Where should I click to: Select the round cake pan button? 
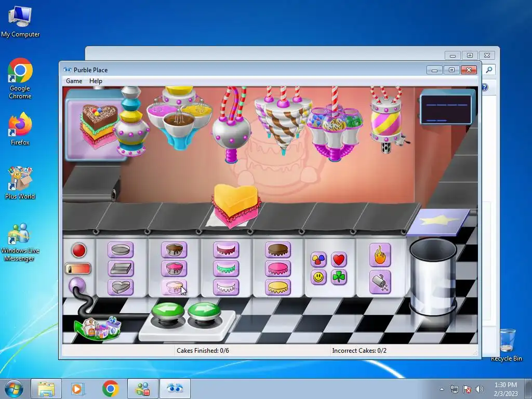pyautogui.click(x=121, y=250)
